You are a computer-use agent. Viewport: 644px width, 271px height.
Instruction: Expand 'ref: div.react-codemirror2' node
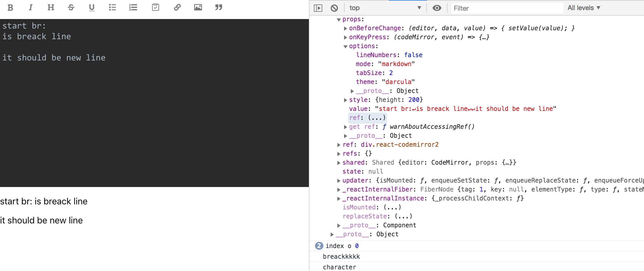coord(339,145)
